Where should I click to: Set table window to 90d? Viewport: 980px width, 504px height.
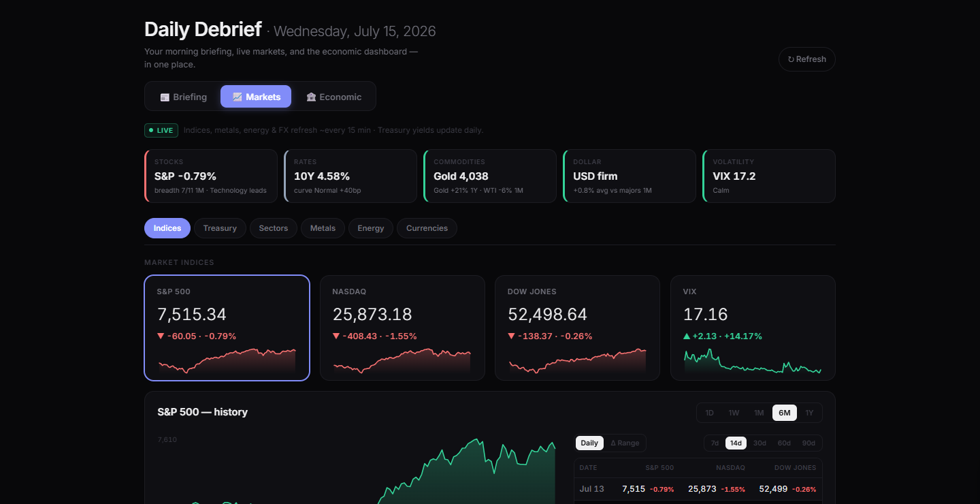coord(808,443)
